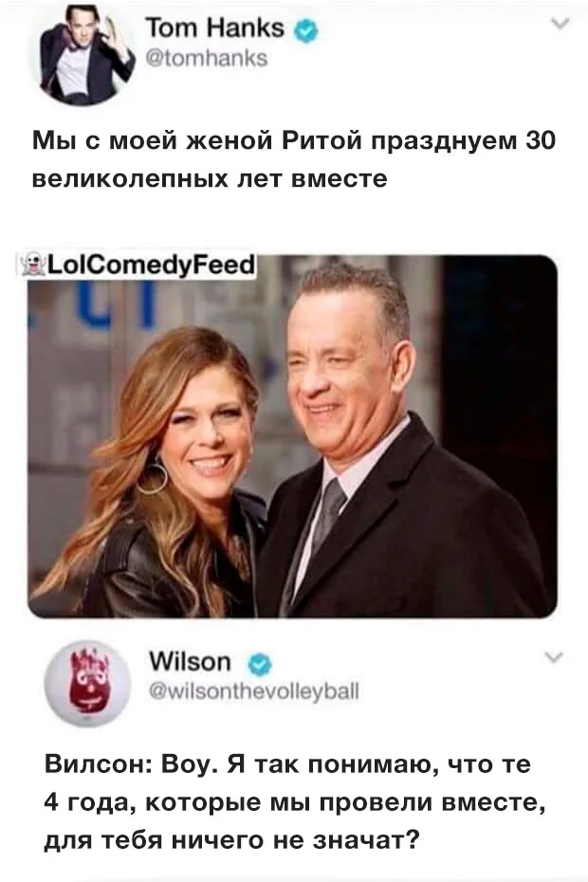Open the @tomhanks handle link
The height and width of the screenshot is (882, 588).
tap(207, 59)
